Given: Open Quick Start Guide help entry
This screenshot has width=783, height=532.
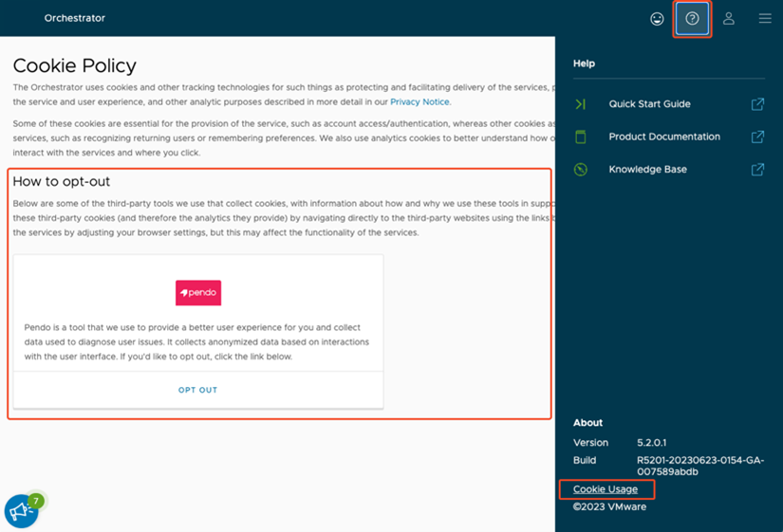Looking at the screenshot, I should pos(649,104).
